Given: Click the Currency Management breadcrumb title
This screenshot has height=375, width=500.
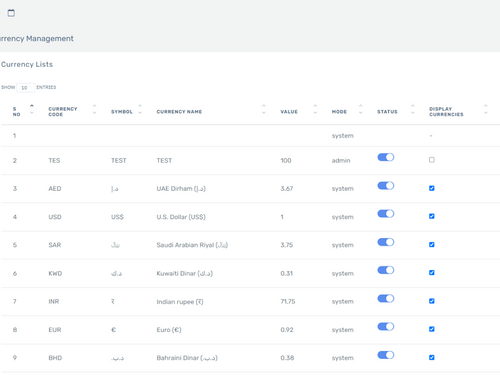Looking at the screenshot, I should pos(37,39).
